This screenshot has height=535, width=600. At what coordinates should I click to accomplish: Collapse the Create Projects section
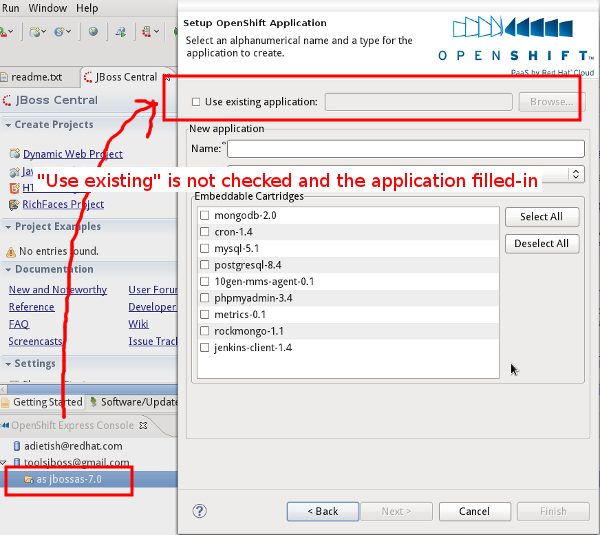coord(8,125)
